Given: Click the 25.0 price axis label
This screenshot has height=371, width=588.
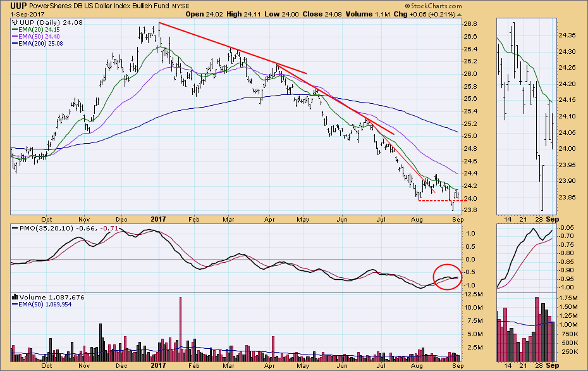Looking at the screenshot, I should point(470,136).
